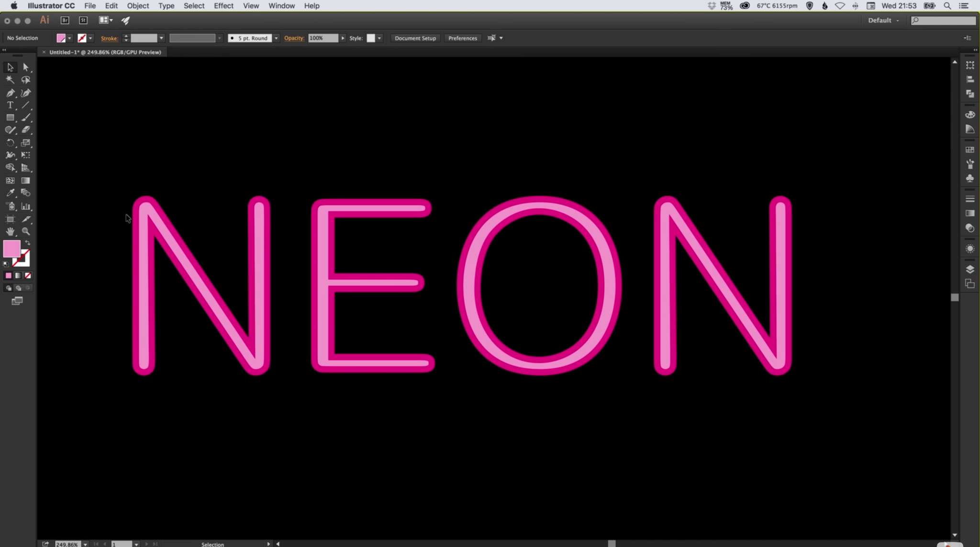This screenshot has height=547, width=980.
Task: Click the pink fill color swatch
Action: point(61,38)
